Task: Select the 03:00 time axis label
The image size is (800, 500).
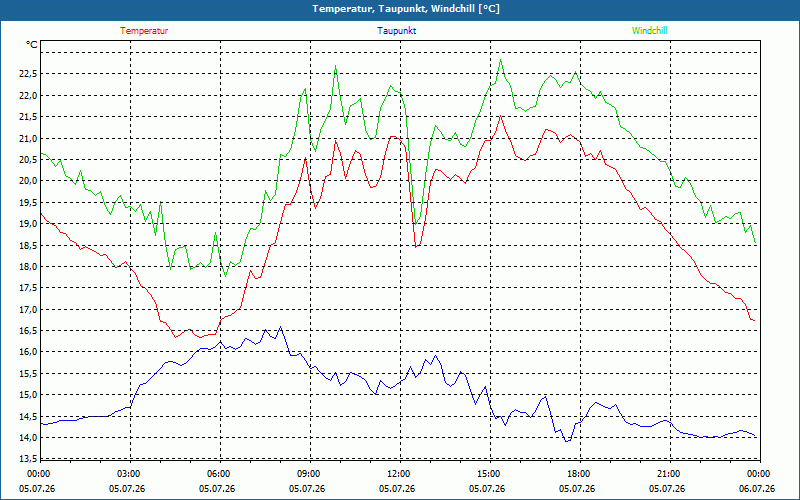Action: 130,474
